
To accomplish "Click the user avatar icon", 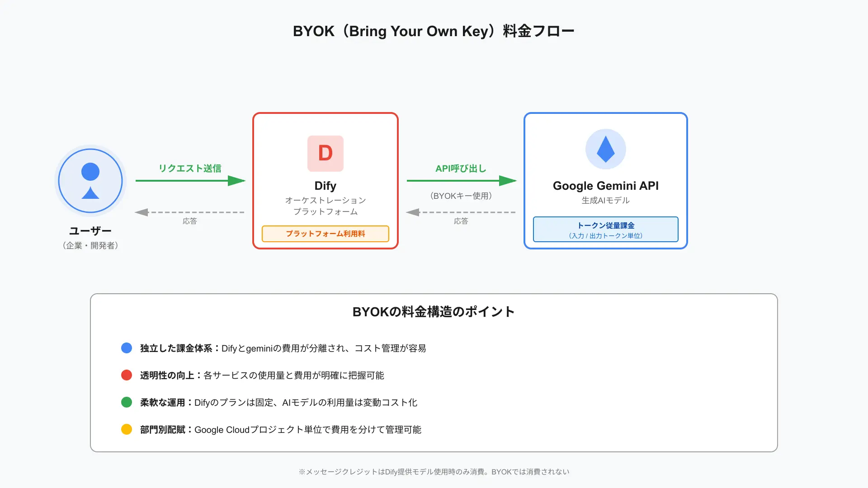I will [90, 181].
